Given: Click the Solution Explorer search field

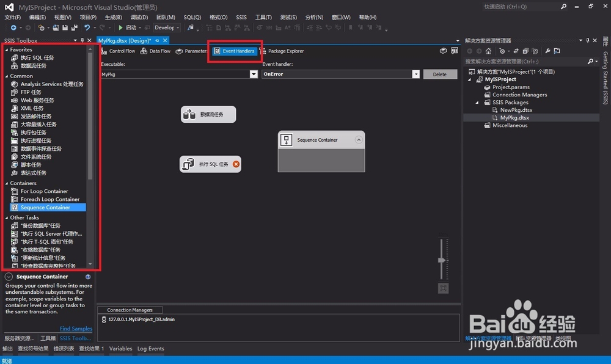Looking at the screenshot, I should pyautogui.click(x=526, y=62).
